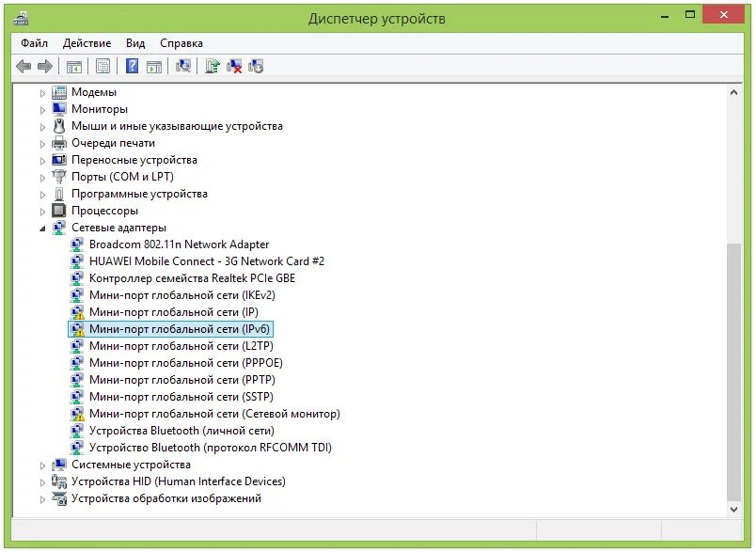Click the Device Manager title bar icon
This screenshot has height=552, width=756.
[x=22, y=18]
